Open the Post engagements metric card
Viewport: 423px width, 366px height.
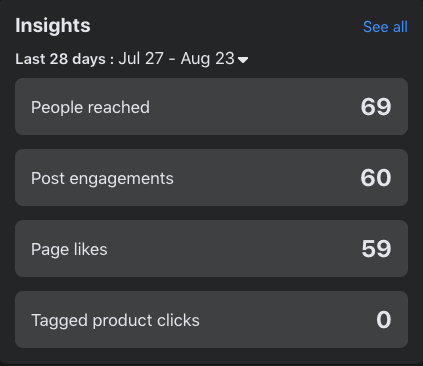click(211, 178)
